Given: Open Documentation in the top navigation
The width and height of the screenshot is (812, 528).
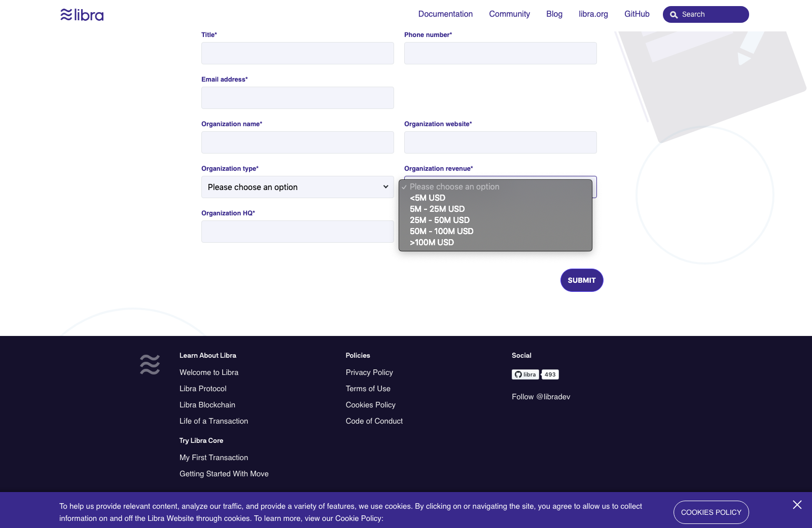Looking at the screenshot, I should click(x=445, y=14).
